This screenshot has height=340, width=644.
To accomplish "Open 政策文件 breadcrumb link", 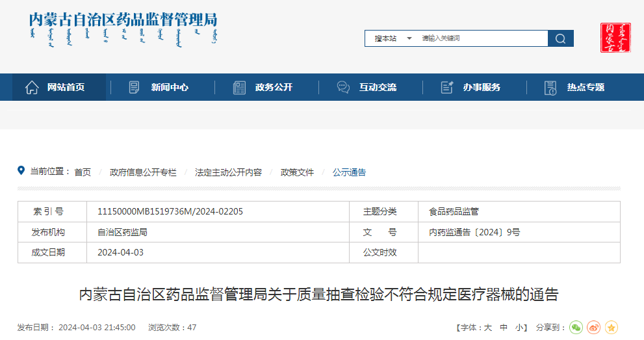I will coord(297,172).
